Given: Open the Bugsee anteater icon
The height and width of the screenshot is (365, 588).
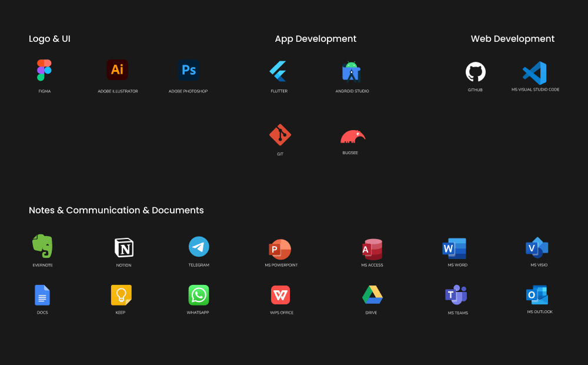Looking at the screenshot, I should tap(352, 137).
